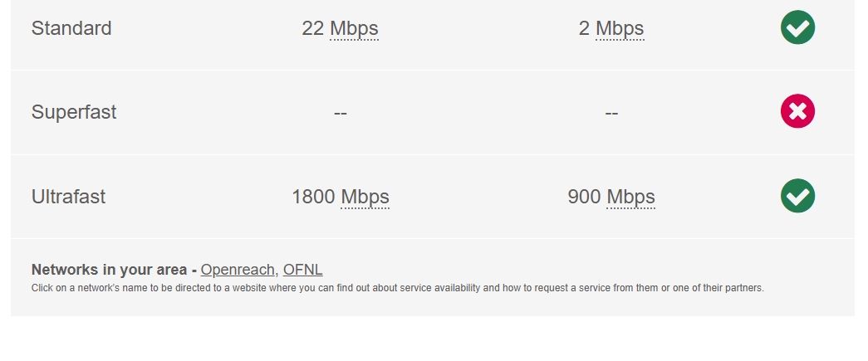Select the Ultrafast row label
The image size is (868, 361).
tap(68, 198)
